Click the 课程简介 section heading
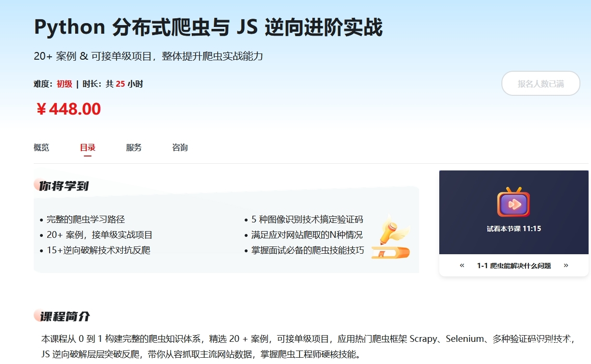Viewport: 591px width, 364px height. (x=65, y=316)
